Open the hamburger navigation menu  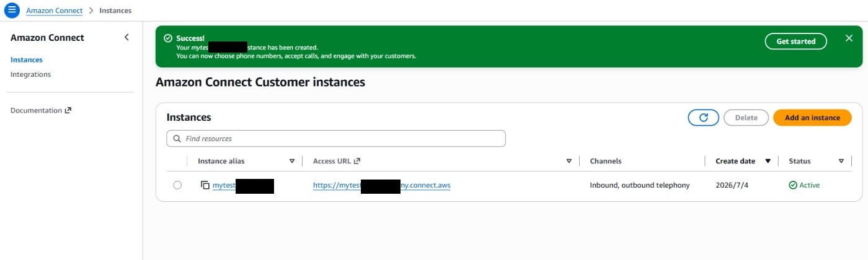(12, 11)
